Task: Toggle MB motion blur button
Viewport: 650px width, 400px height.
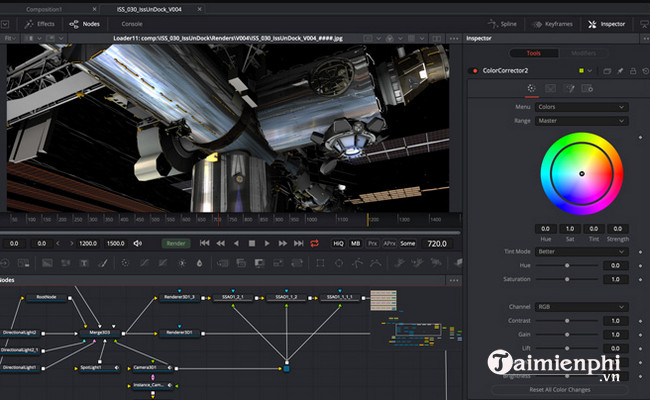Action: pyautogui.click(x=357, y=243)
